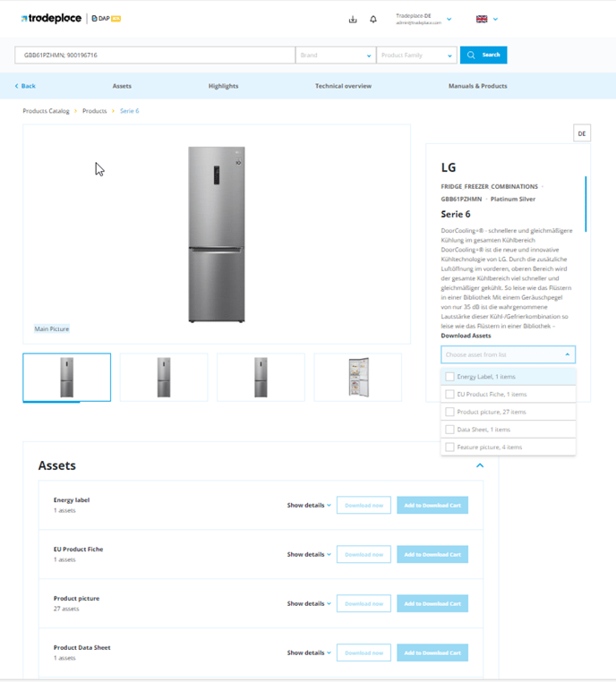Select the third fridge thumbnail
The width and height of the screenshot is (616, 682).
[261, 377]
